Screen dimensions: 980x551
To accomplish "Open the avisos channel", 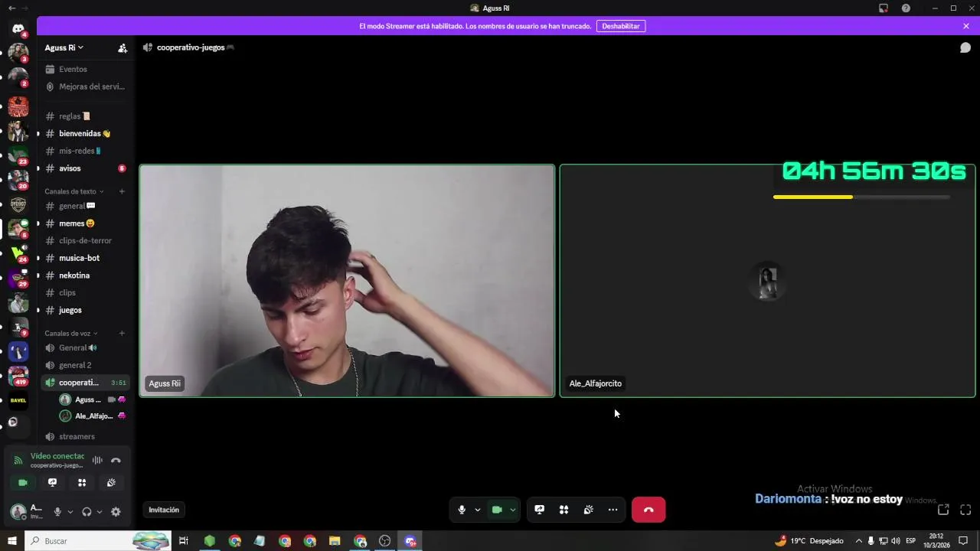I will click(x=84, y=168).
